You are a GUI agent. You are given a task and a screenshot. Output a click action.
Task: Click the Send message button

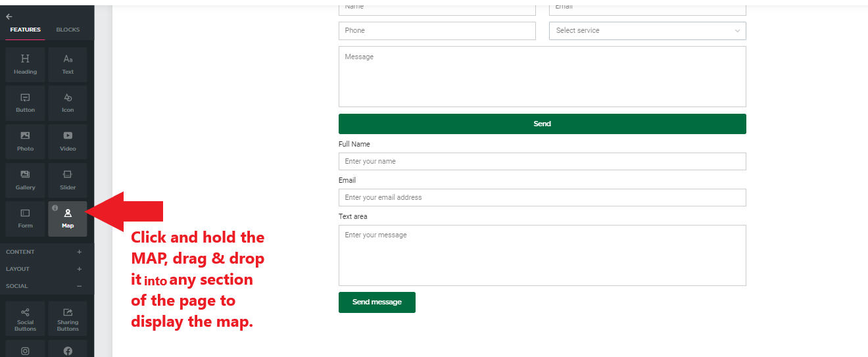pos(377,302)
